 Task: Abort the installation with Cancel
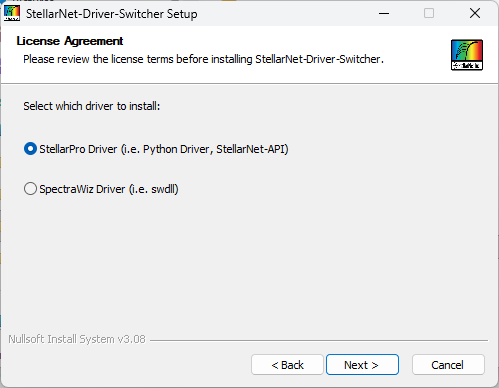click(x=448, y=365)
